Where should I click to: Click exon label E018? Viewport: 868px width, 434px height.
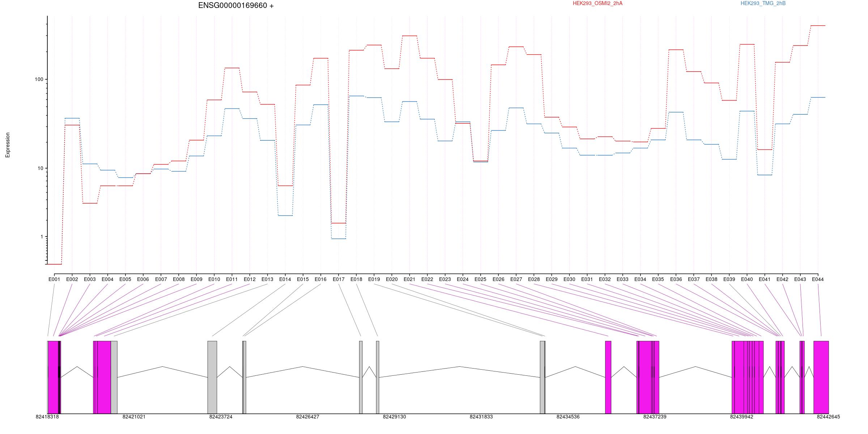[x=356, y=279]
